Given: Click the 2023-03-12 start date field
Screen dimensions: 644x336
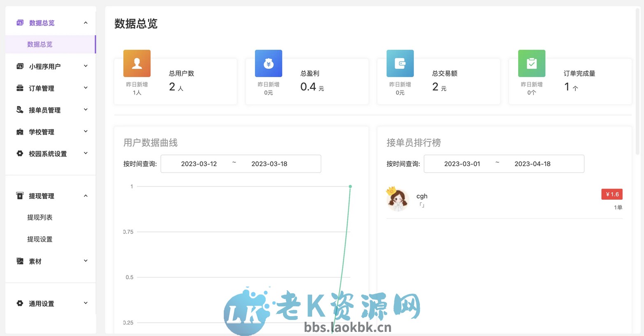Looking at the screenshot, I should coord(199,163).
